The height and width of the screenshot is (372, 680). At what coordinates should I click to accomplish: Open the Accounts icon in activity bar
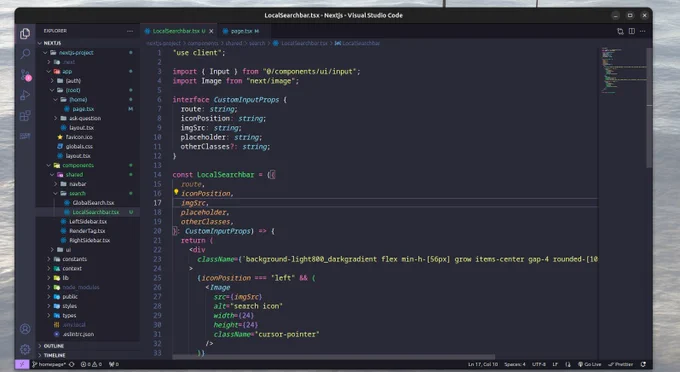(x=25, y=329)
